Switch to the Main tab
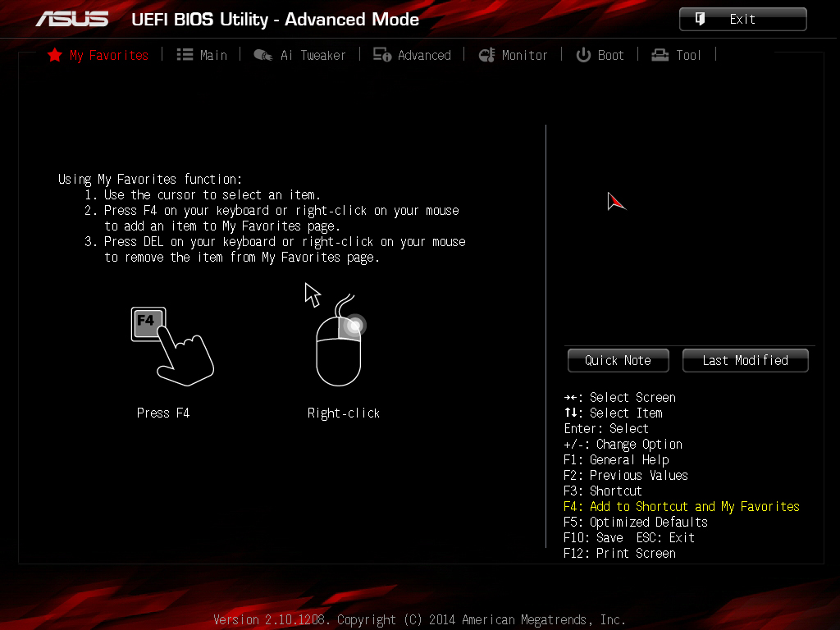Viewport: 840px width, 630px height. pyautogui.click(x=213, y=55)
